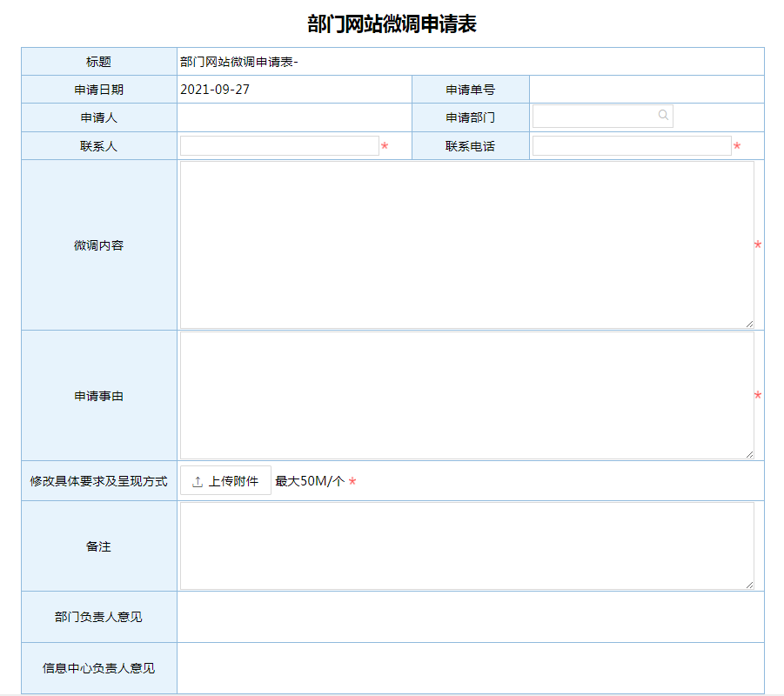The width and height of the screenshot is (784, 696).
Task: Click the 修改具体要求及呈现方式 label
Action: click(98, 481)
